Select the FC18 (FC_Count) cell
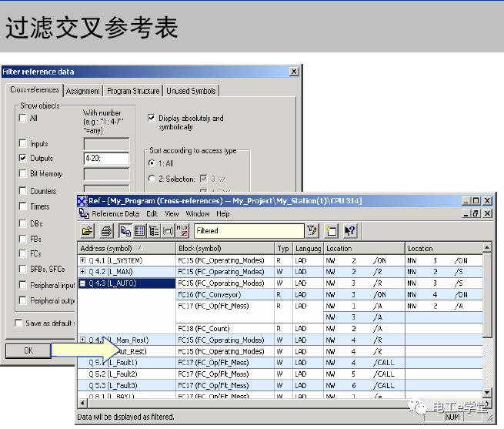 pyautogui.click(x=225, y=329)
